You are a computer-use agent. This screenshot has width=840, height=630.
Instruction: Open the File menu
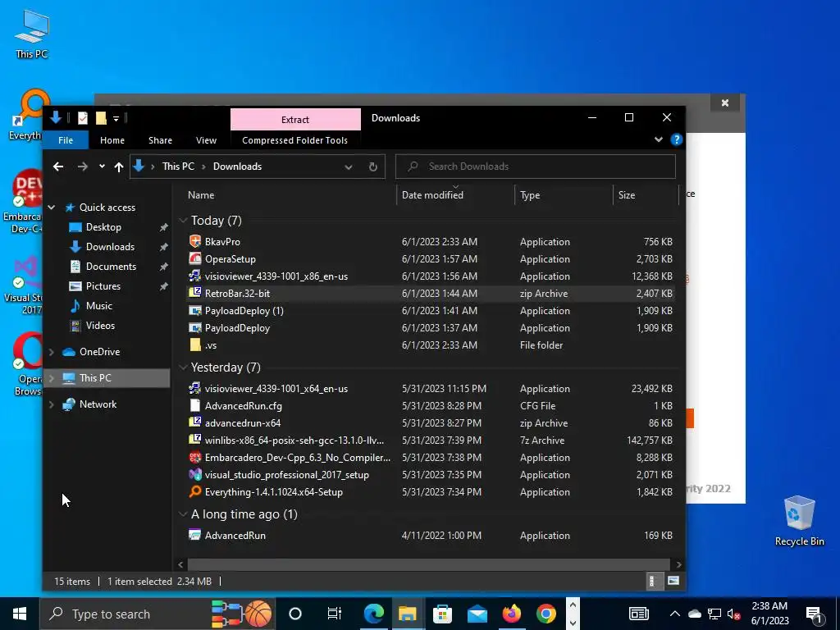coord(66,140)
